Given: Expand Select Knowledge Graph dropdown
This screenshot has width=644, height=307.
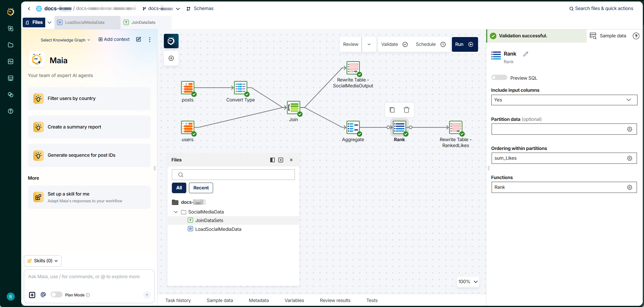Looking at the screenshot, I should tap(65, 40).
